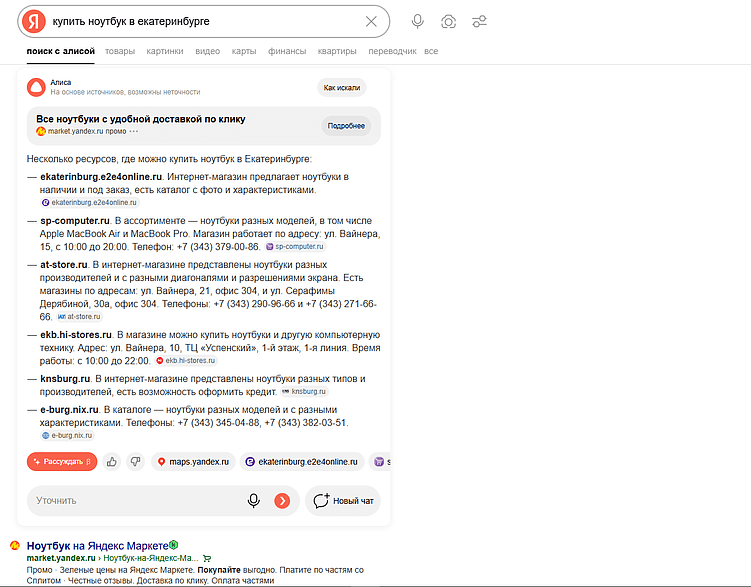
Task: Switch to the квартиры tab
Action: pyautogui.click(x=337, y=51)
